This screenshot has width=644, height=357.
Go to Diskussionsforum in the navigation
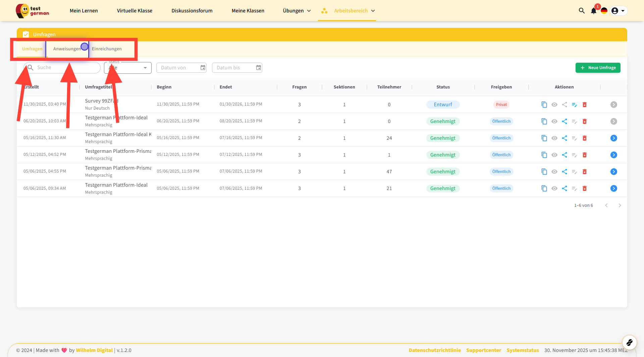click(x=192, y=11)
